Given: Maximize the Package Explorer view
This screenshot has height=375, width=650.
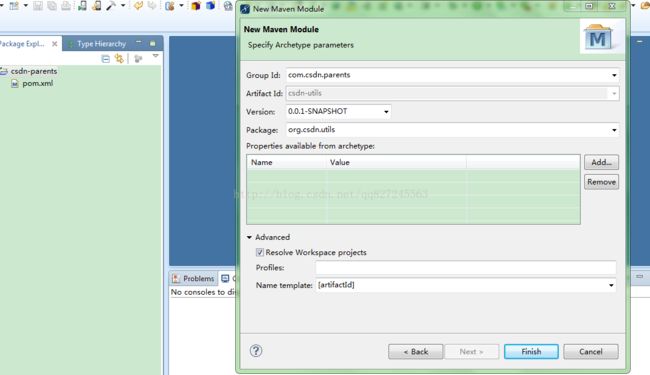Looking at the screenshot, I should (153, 43).
